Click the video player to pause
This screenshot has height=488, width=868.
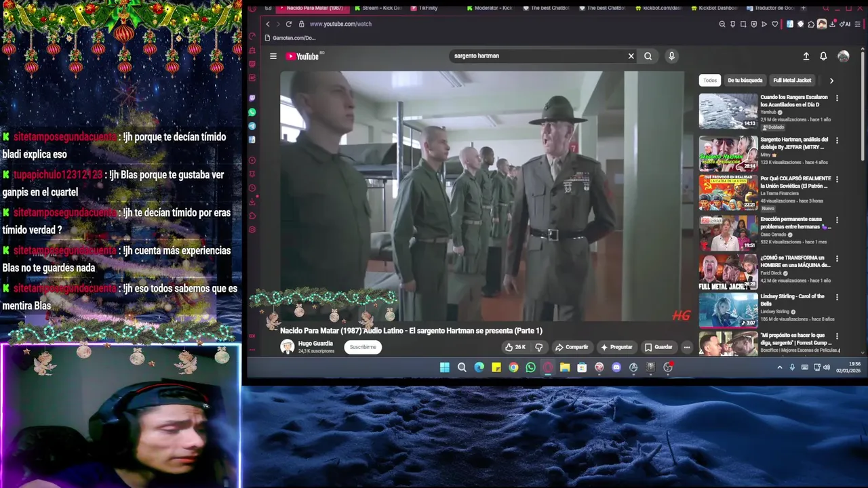pos(482,196)
